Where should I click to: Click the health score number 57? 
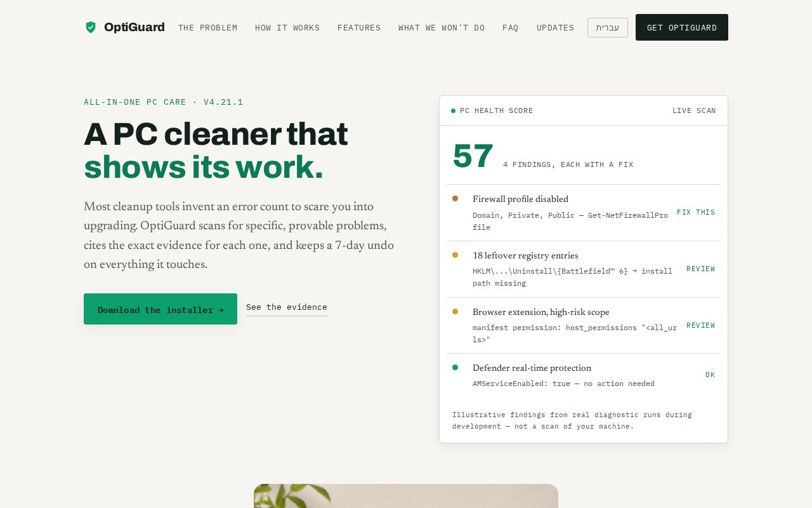pyautogui.click(x=473, y=156)
